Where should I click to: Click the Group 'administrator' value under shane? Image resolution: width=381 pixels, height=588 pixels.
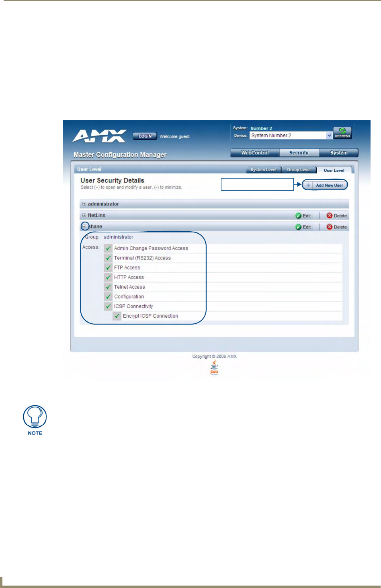118,237
